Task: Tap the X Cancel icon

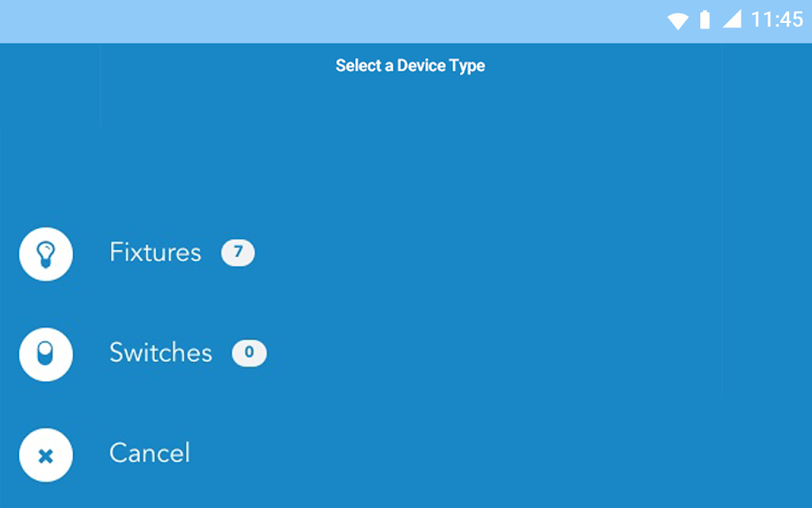Action: pos(45,455)
